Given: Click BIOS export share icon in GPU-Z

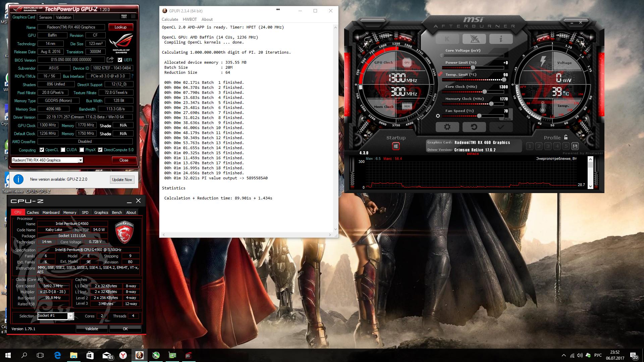Looking at the screenshot, I should [x=110, y=60].
